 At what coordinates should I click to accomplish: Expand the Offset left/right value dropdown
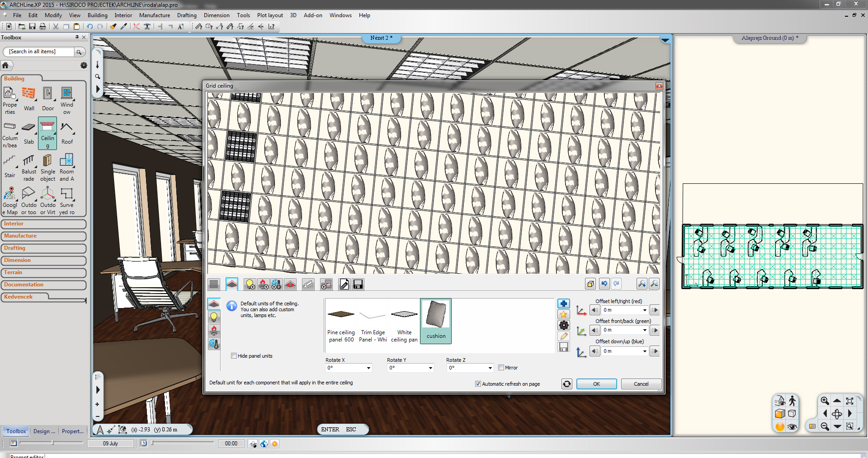tap(644, 310)
